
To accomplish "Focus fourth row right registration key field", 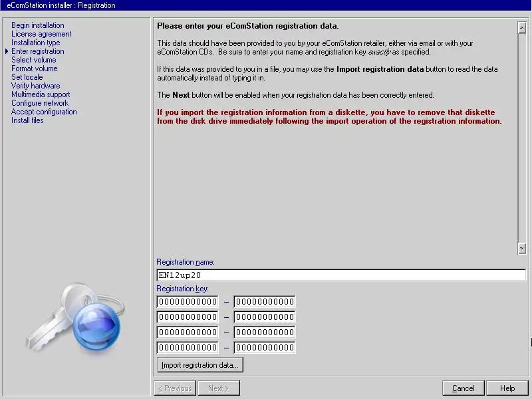I will coord(264,347).
